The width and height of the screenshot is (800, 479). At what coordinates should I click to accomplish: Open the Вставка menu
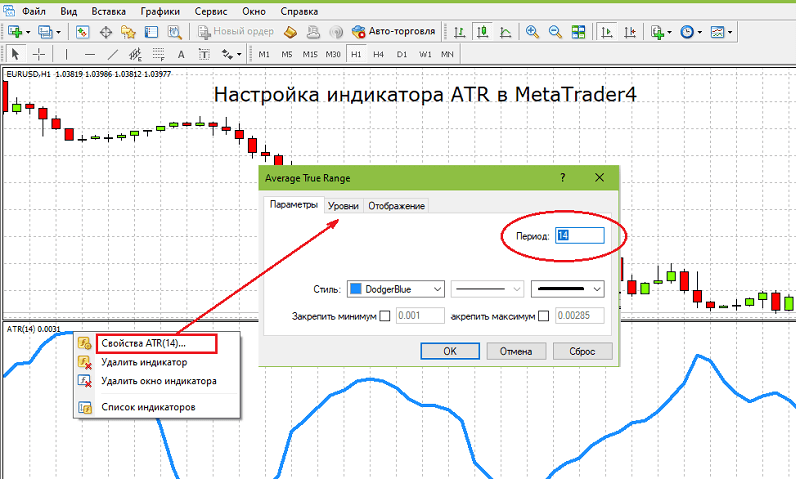click(x=109, y=11)
